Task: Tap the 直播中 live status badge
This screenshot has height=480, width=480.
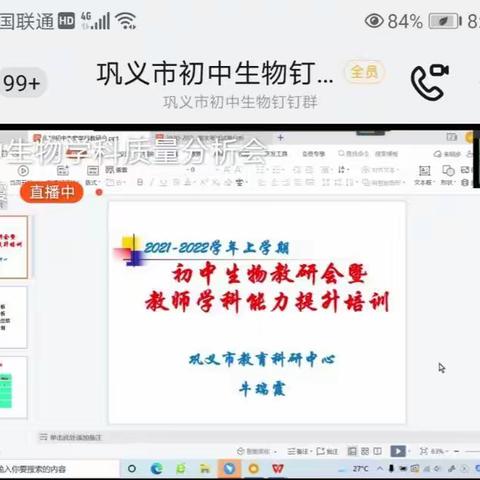Action: point(52,192)
